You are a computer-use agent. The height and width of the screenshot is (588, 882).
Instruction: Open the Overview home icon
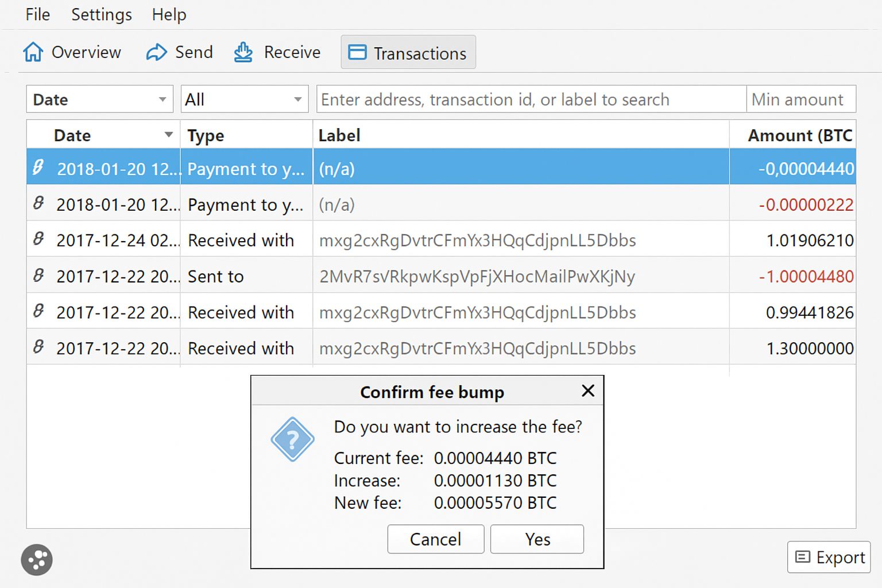[x=33, y=52]
